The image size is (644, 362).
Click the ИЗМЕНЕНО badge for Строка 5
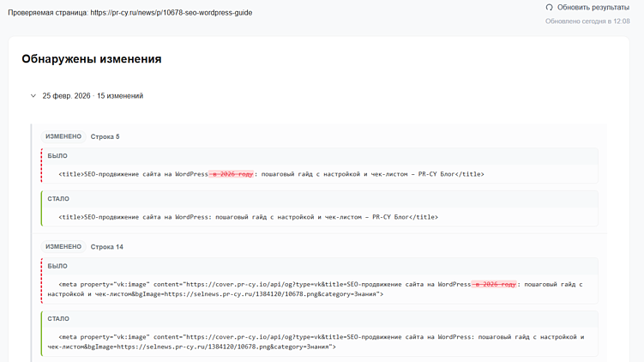[x=63, y=136]
